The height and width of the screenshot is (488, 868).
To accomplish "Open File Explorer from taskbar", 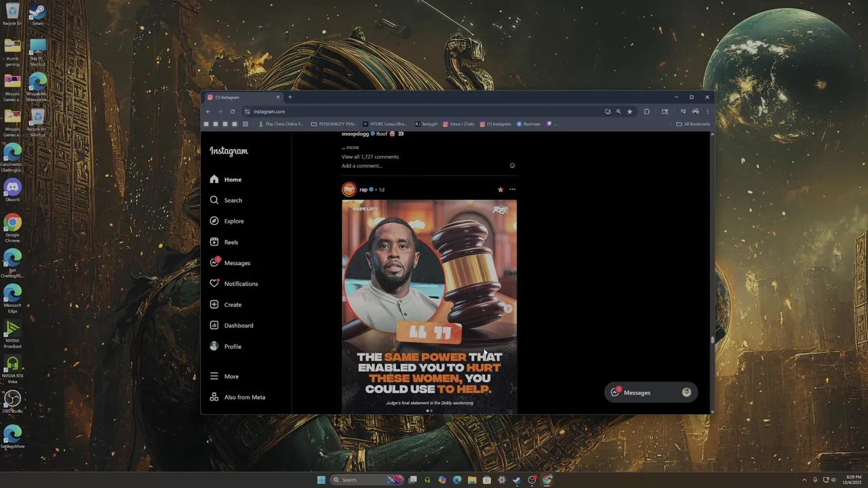I will pos(472,480).
